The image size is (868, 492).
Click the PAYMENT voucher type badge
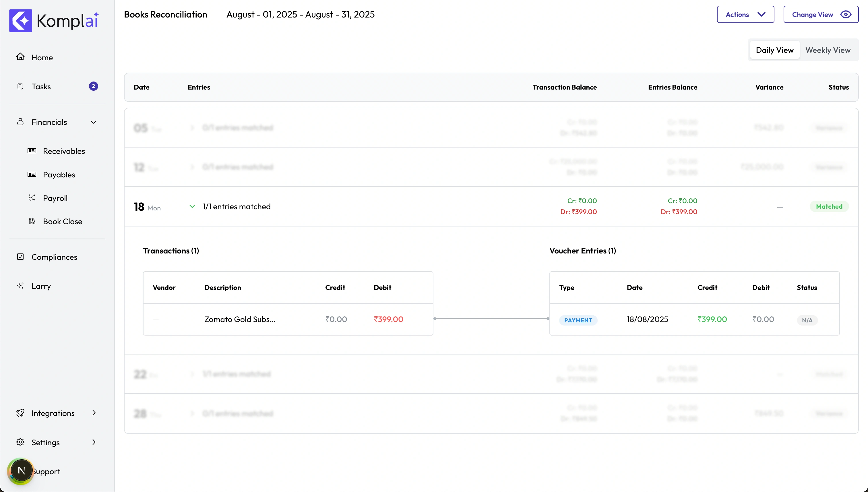click(x=578, y=320)
